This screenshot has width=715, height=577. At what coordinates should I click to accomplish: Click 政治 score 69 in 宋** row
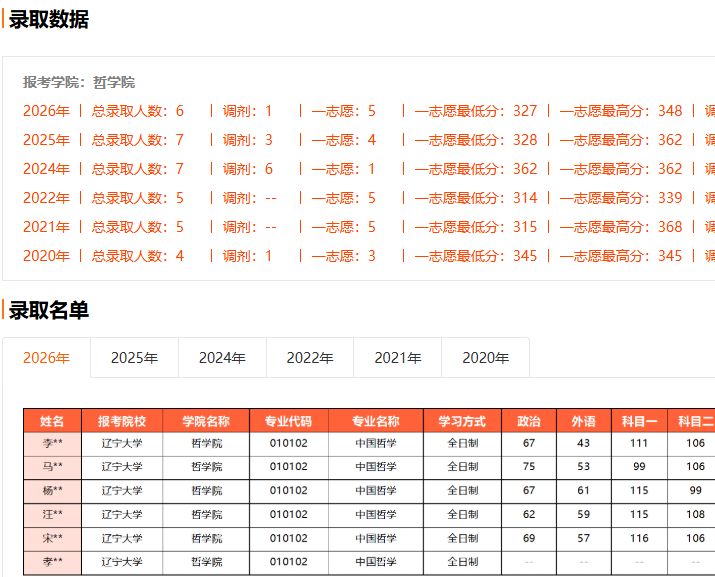point(529,538)
